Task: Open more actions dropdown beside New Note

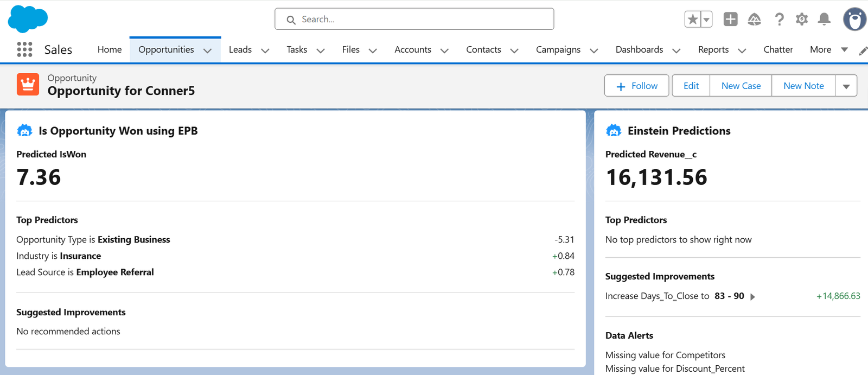Action: (846, 86)
